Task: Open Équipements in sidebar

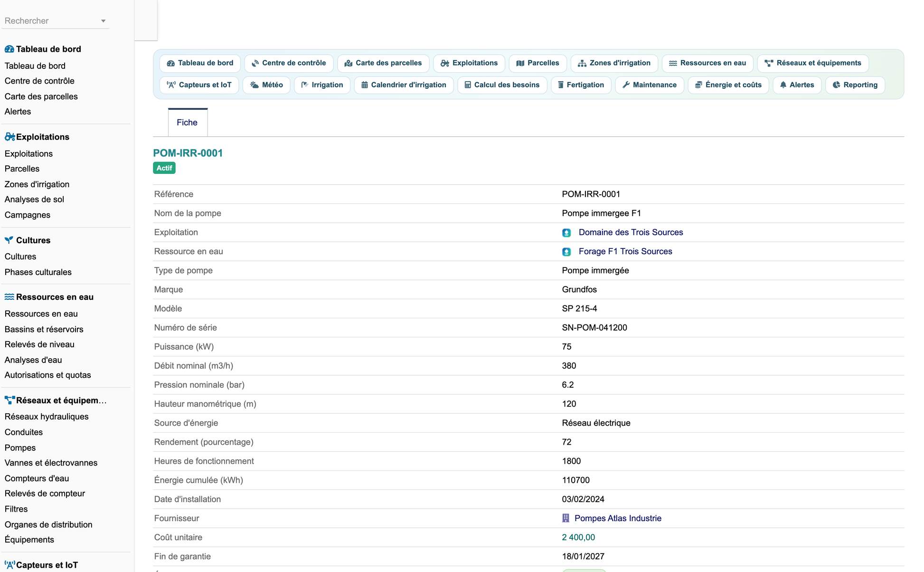Action: (29, 540)
